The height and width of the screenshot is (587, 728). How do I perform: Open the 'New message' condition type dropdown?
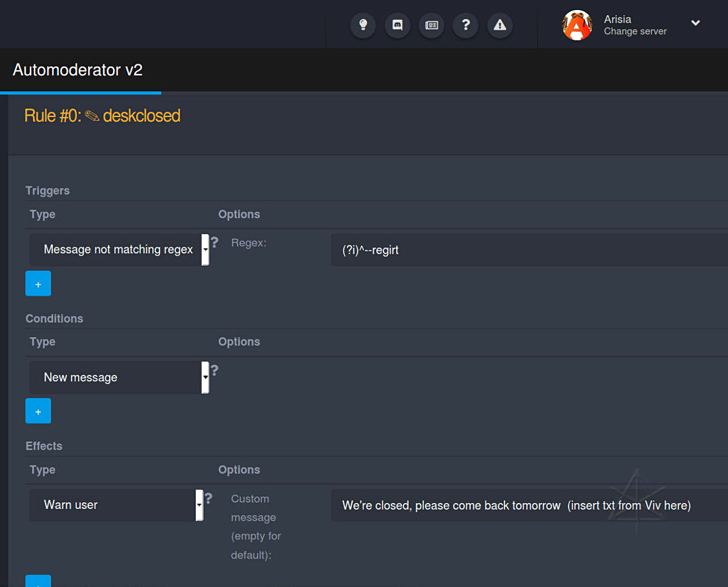pyautogui.click(x=119, y=377)
